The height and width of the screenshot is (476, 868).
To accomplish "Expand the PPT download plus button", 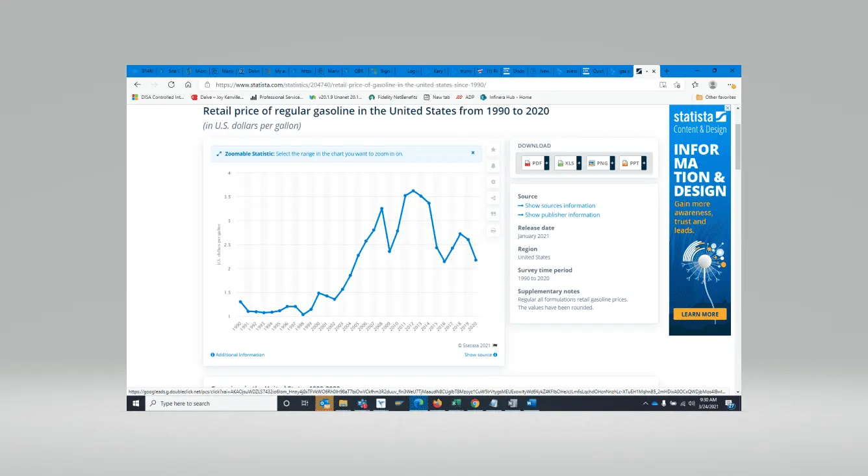I will point(644,163).
